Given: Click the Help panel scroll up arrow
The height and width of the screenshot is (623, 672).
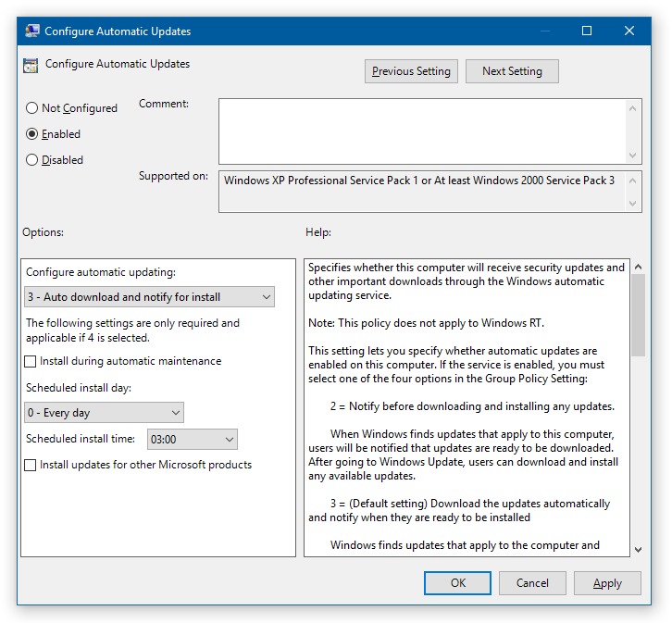Looking at the screenshot, I should 638,267.
